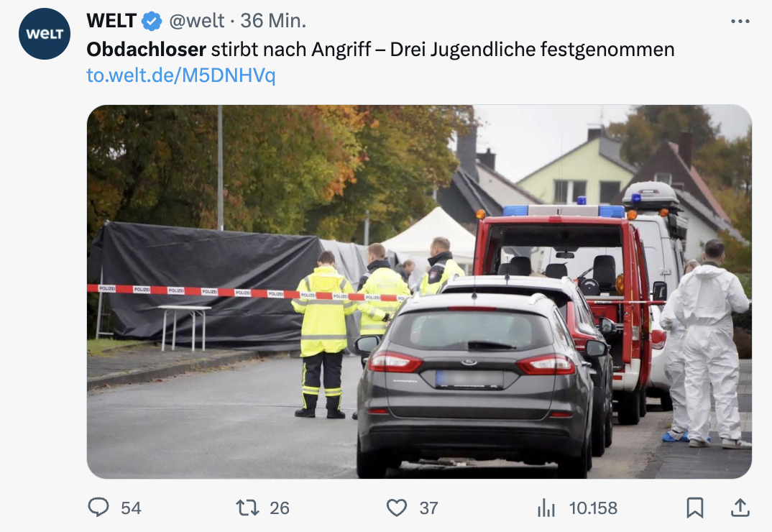The height and width of the screenshot is (532, 772).
Task: Bookmark this tweet
Action: point(694,508)
